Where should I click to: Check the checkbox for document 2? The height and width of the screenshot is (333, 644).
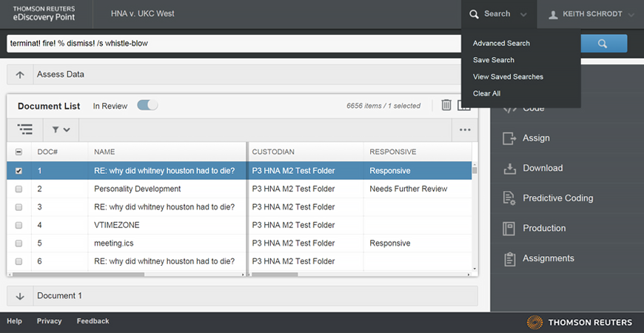point(19,189)
